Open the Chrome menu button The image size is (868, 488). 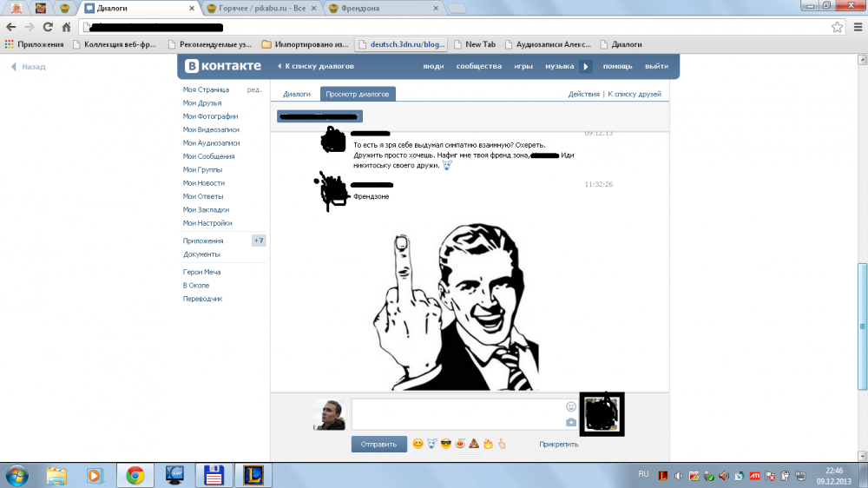(856, 27)
